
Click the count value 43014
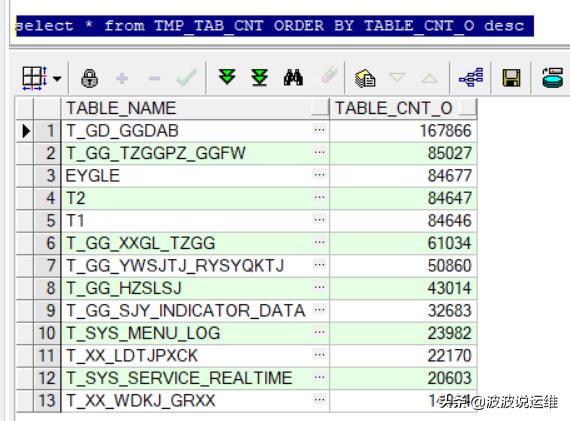tap(450, 288)
